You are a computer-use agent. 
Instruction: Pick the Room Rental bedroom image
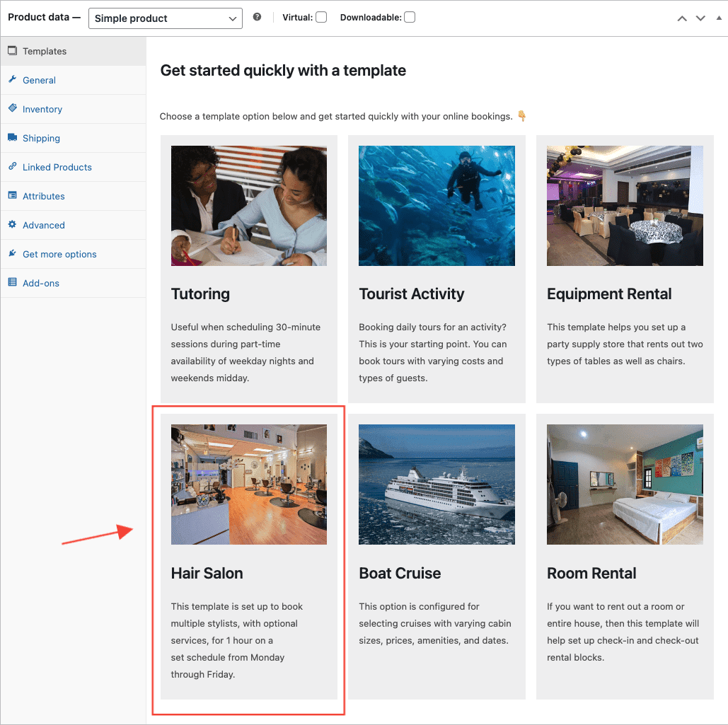(625, 484)
